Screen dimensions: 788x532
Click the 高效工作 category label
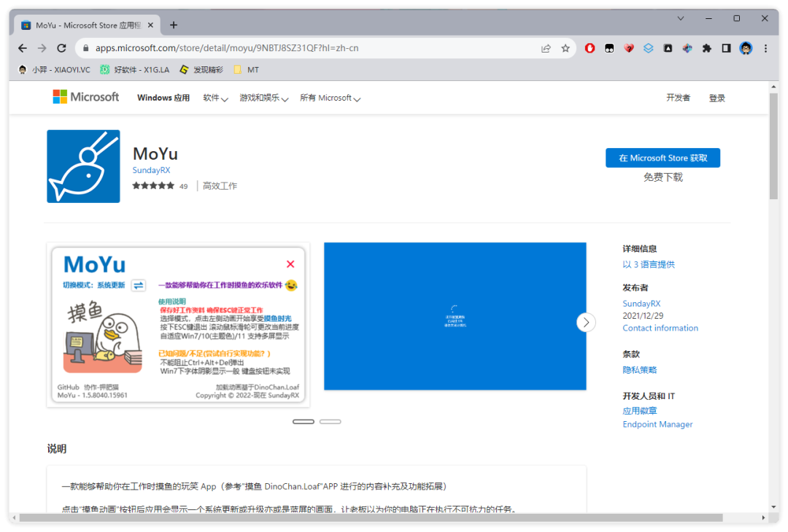pos(220,186)
